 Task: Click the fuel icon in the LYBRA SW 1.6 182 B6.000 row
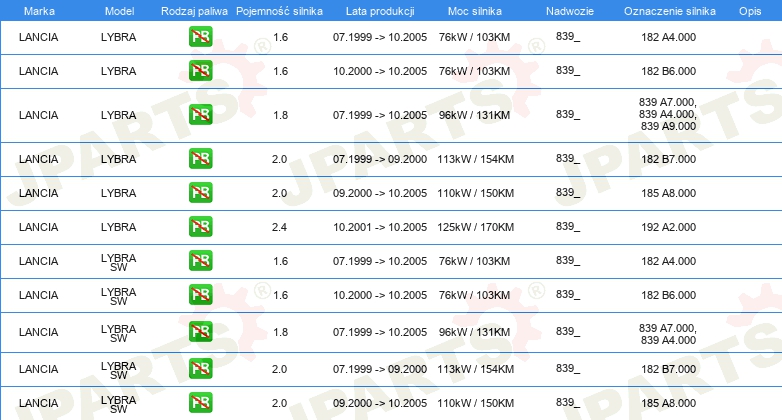(x=200, y=294)
